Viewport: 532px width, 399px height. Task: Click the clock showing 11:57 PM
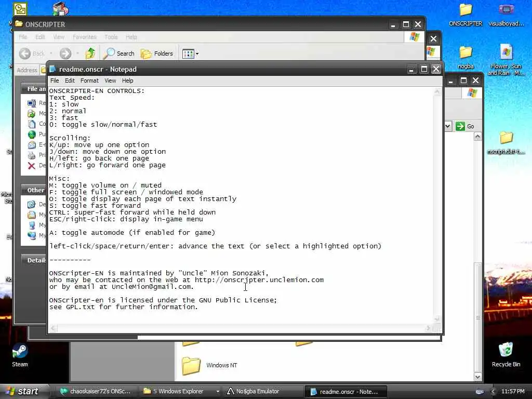tap(513, 392)
